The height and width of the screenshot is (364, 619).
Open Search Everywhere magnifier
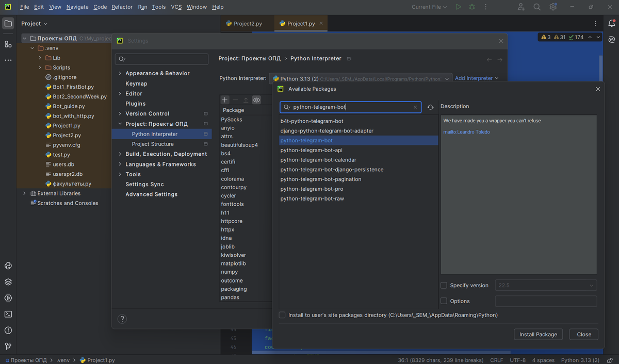[x=537, y=7]
